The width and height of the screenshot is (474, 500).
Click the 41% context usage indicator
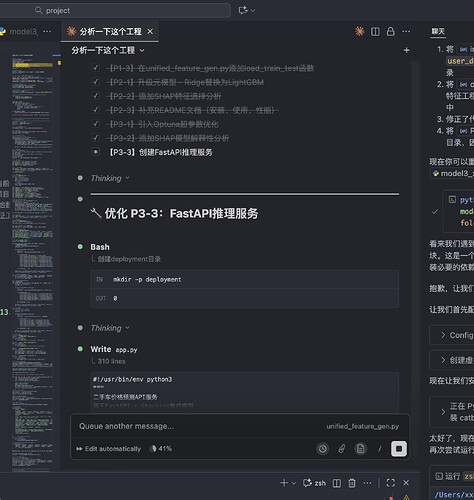click(x=161, y=449)
